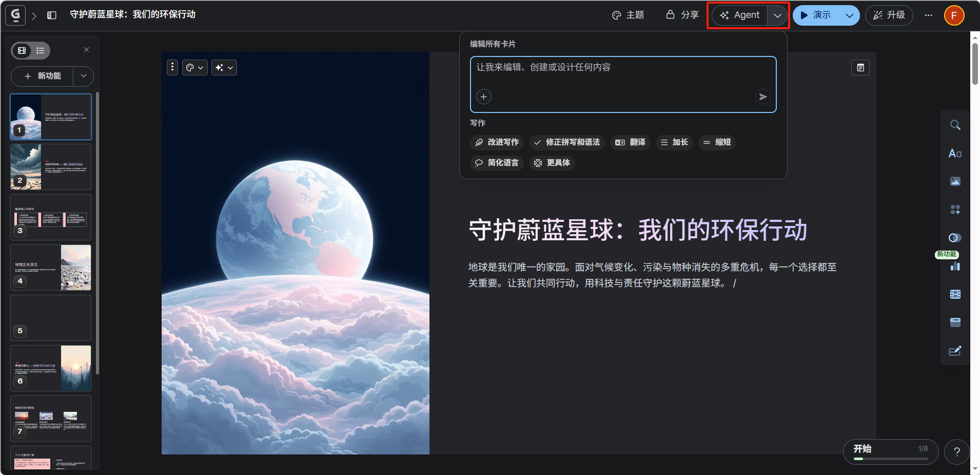Expand the 演示 presentation options dropdown
Screen dimensions: 980x475
point(850,15)
